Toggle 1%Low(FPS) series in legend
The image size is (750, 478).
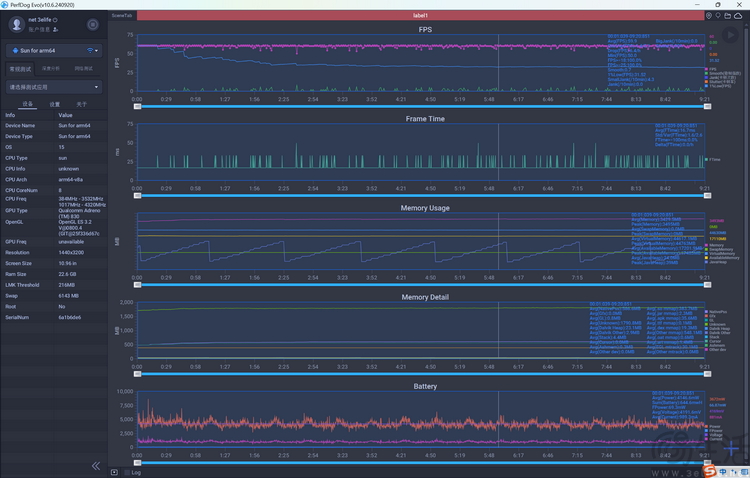[x=717, y=86]
